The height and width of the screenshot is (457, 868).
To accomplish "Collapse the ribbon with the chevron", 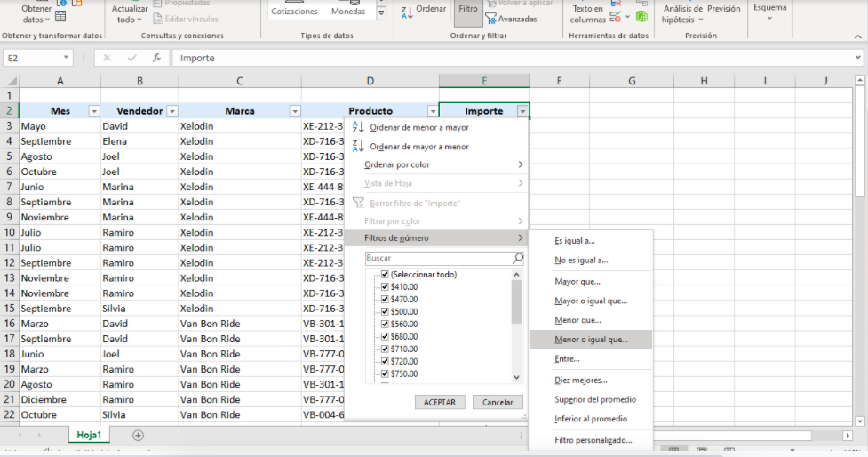I will [x=857, y=36].
